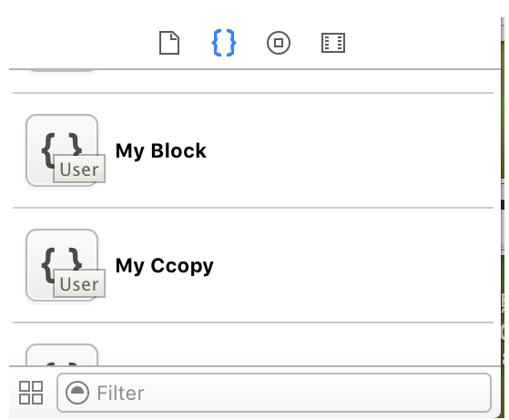Click the divider below library tab icons

255,69
